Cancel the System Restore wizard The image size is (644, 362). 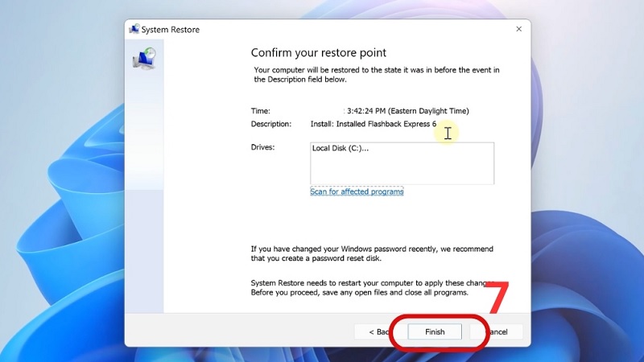point(497,331)
